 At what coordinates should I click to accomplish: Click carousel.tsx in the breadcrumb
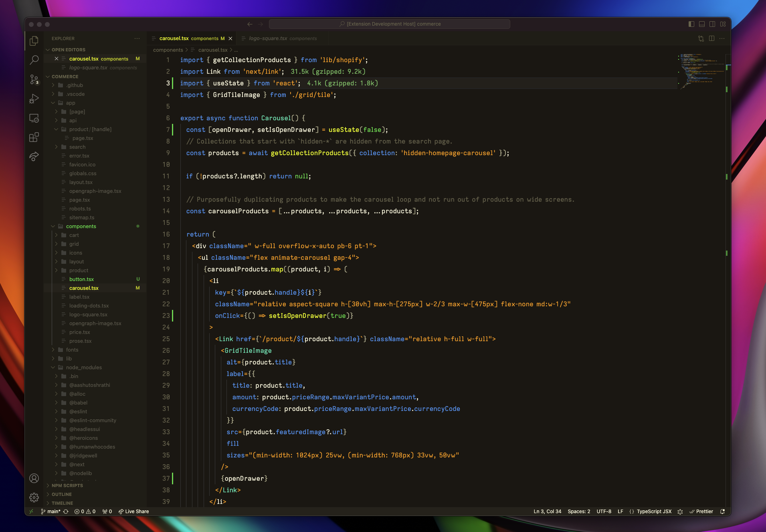coord(212,50)
